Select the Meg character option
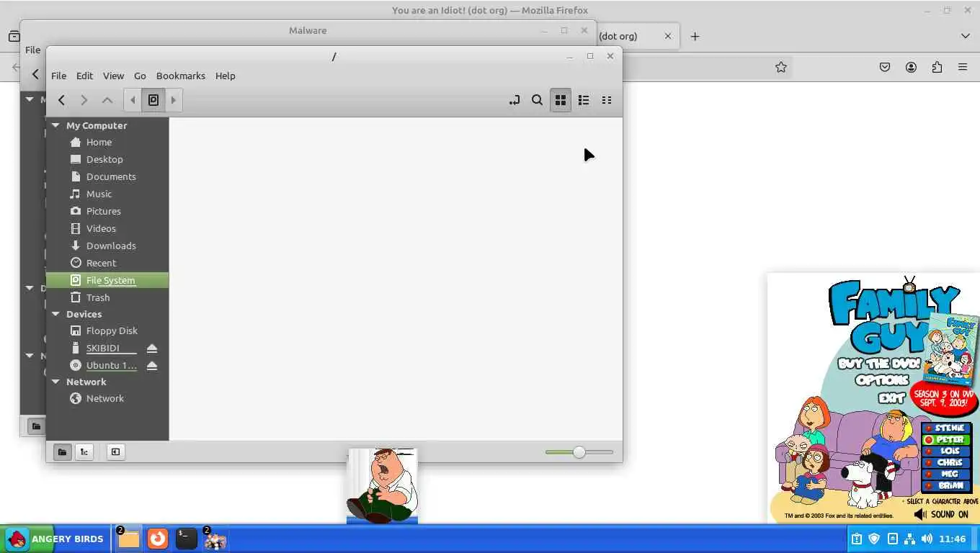980x553 pixels. click(x=947, y=474)
